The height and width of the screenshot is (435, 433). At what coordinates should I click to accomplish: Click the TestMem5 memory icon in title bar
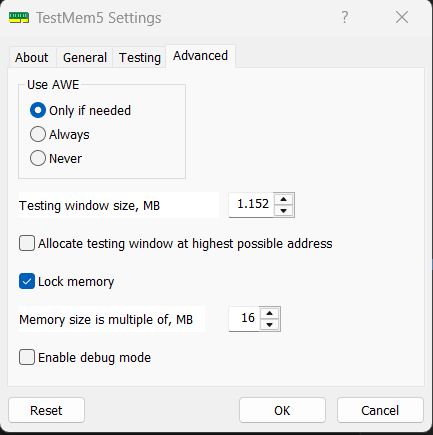[19, 18]
